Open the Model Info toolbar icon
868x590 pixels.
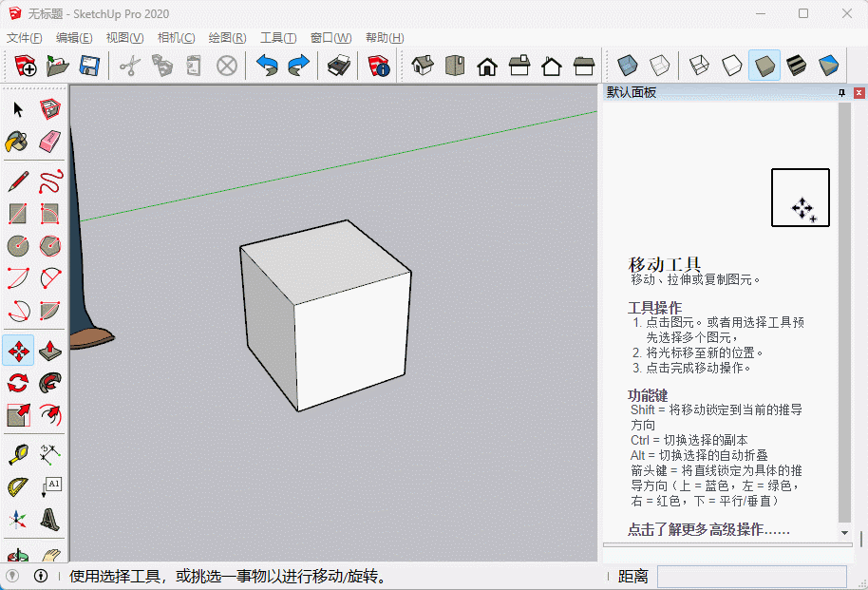pyautogui.click(x=379, y=66)
